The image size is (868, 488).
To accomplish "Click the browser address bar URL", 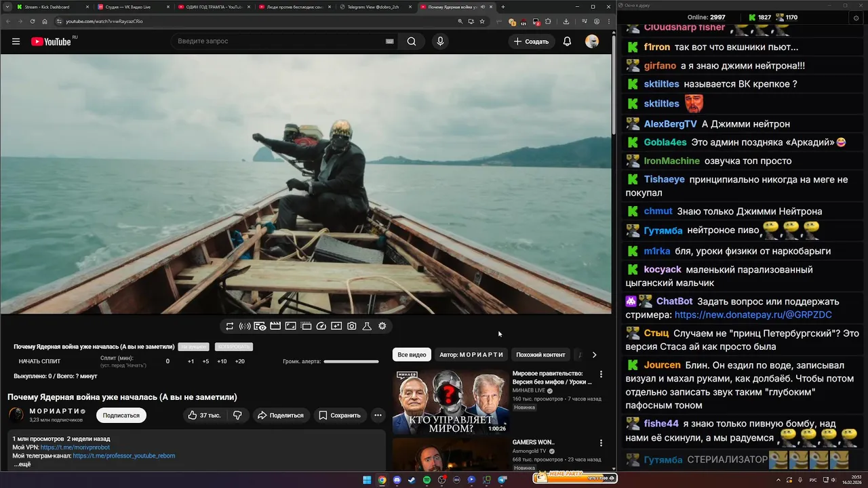I will click(104, 21).
